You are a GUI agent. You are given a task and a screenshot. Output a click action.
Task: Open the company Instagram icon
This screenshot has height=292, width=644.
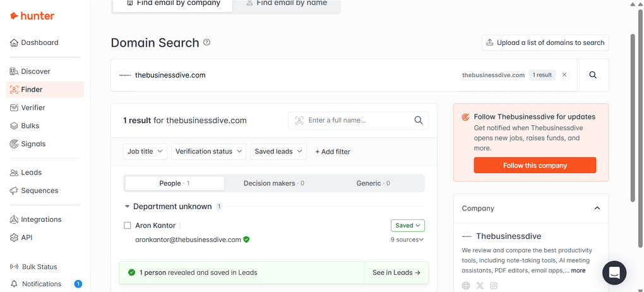coord(494,286)
